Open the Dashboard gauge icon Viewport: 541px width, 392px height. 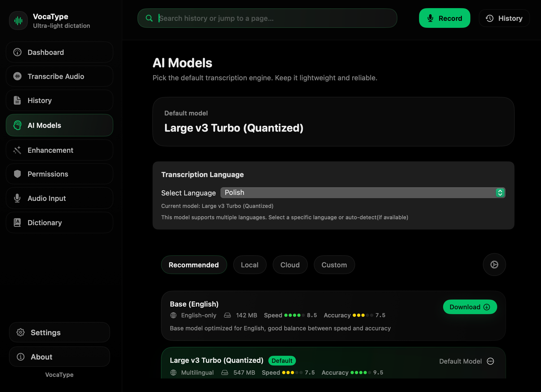[x=17, y=52]
